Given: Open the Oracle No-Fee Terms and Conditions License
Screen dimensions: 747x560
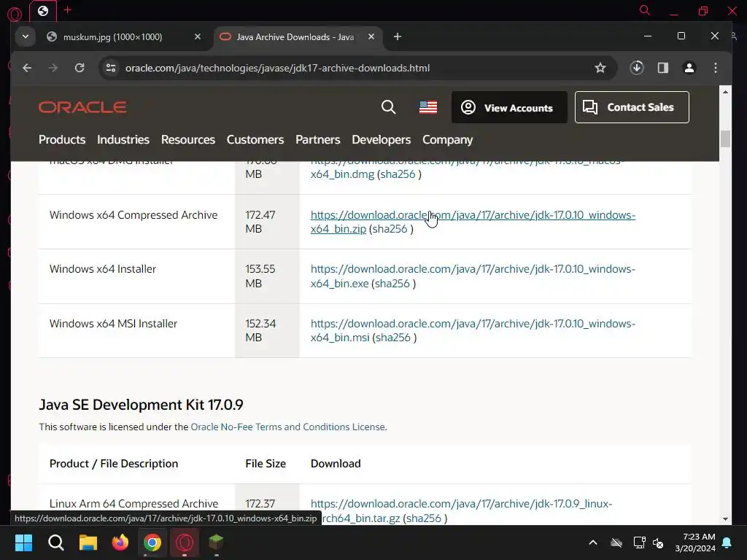Looking at the screenshot, I should coord(287,427).
